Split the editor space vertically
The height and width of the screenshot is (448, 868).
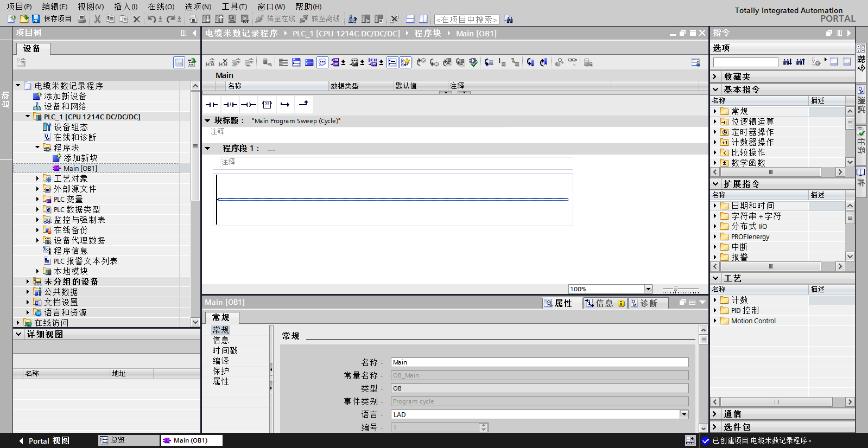(x=423, y=19)
